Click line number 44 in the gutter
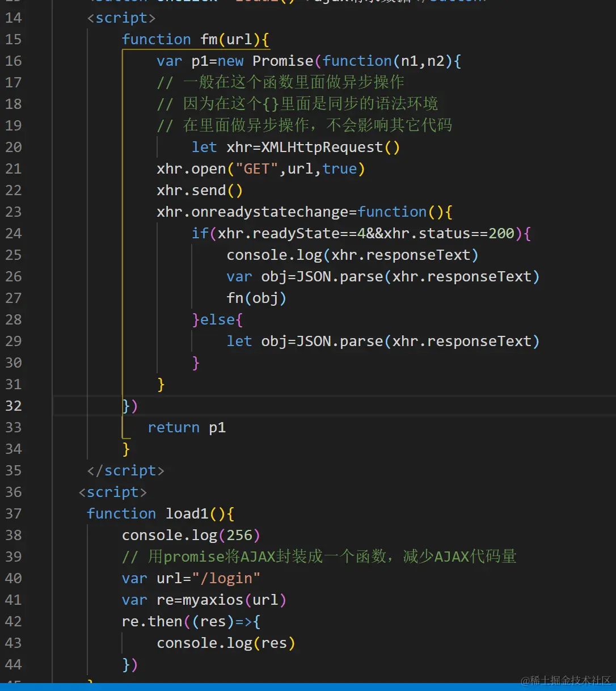 pyautogui.click(x=14, y=664)
